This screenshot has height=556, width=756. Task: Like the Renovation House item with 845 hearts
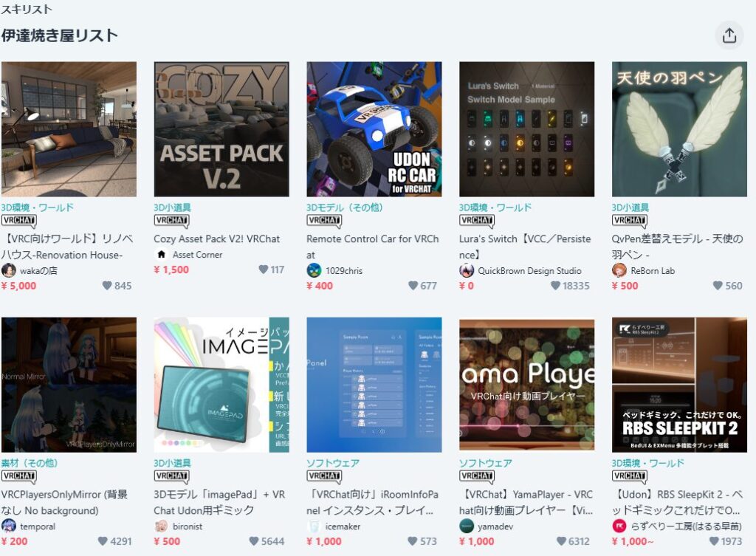(x=107, y=286)
